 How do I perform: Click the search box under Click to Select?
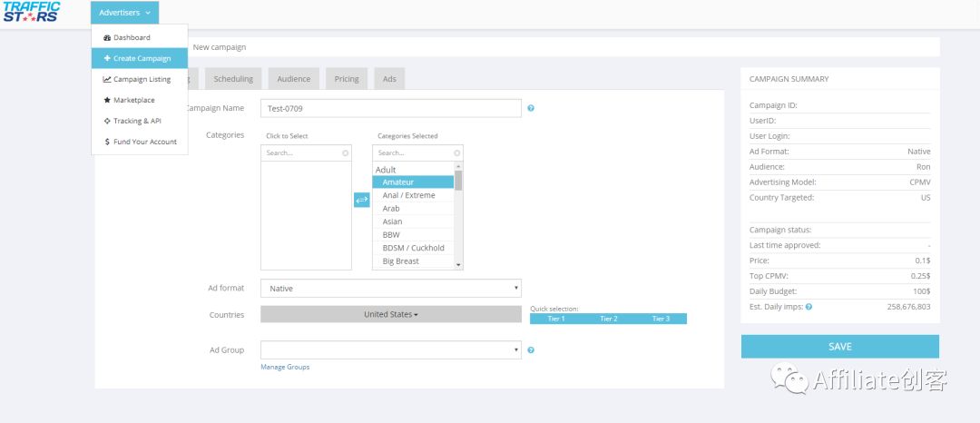pos(306,153)
